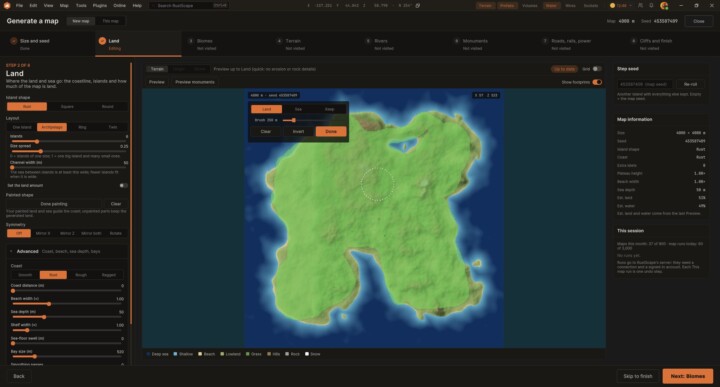Open the coin balance dropdown arrow
The image size is (720, 387).
(x=630, y=6)
